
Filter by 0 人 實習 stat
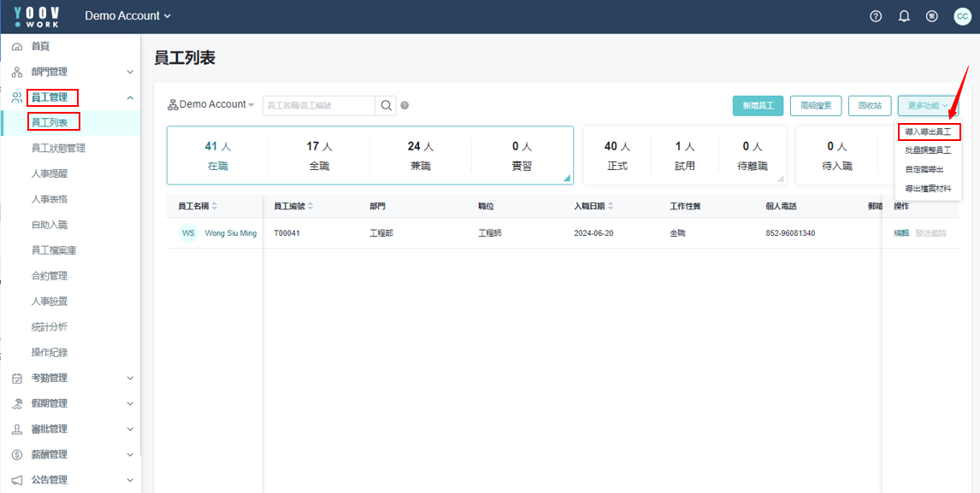[x=522, y=156]
